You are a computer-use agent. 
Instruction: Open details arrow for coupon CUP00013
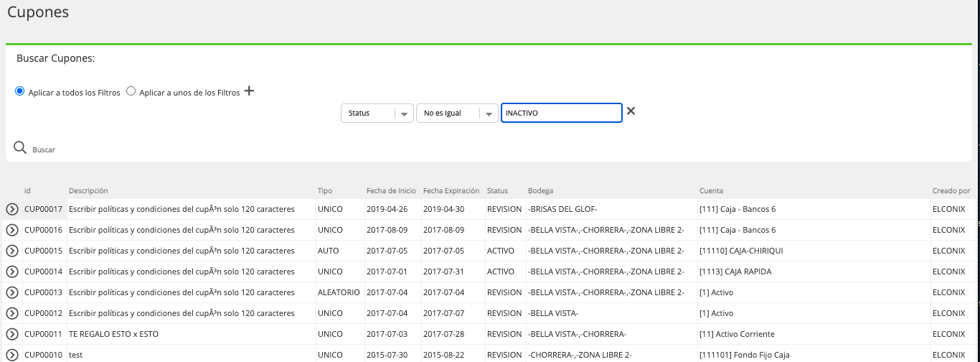click(12, 292)
